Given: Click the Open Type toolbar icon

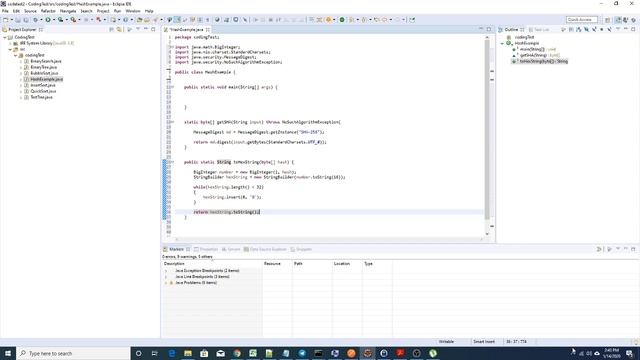Looking at the screenshot, I should coord(140,20).
